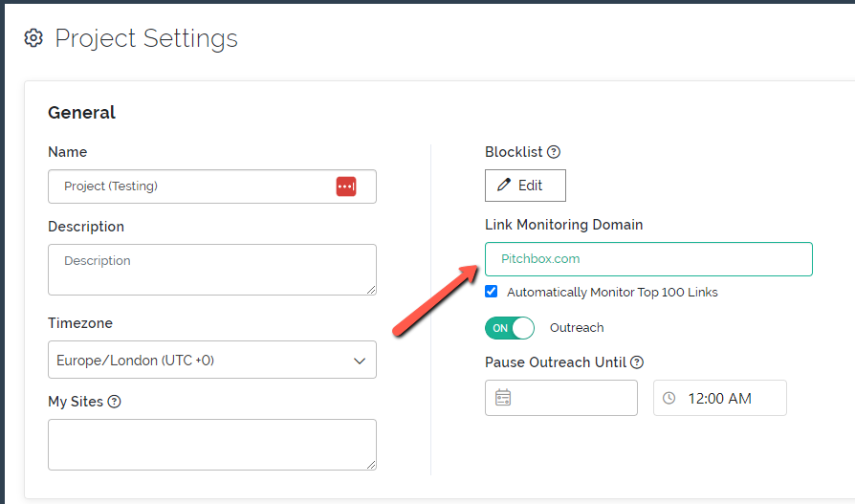Click the Blocklist Edit button
The image size is (855, 504).
pos(525,186)
